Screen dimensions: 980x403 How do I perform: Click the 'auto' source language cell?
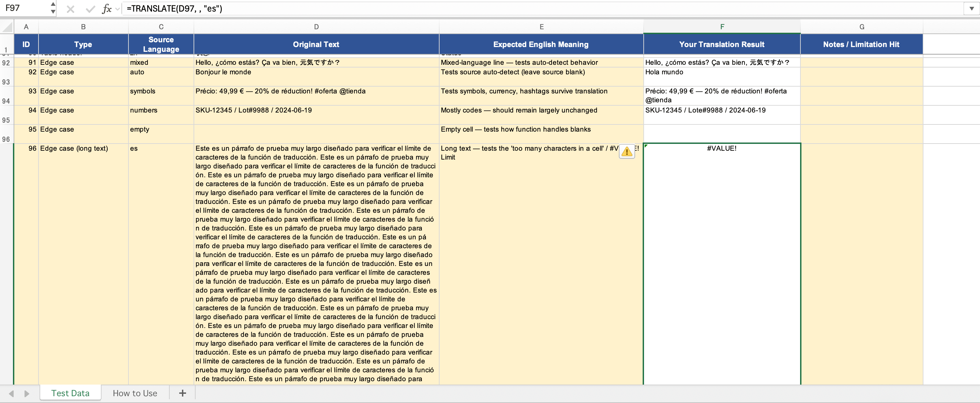tap(161, 77)
